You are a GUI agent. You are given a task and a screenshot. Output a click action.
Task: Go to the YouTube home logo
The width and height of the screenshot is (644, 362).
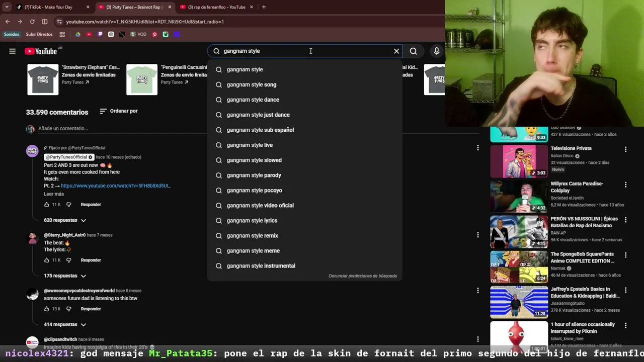click(x=41, y=51)
